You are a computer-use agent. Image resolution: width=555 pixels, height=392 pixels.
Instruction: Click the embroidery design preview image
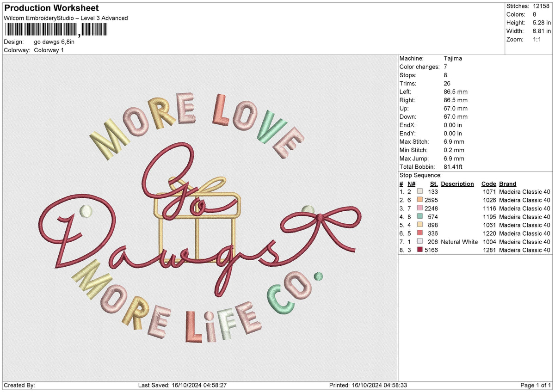(x=200, y=218)
